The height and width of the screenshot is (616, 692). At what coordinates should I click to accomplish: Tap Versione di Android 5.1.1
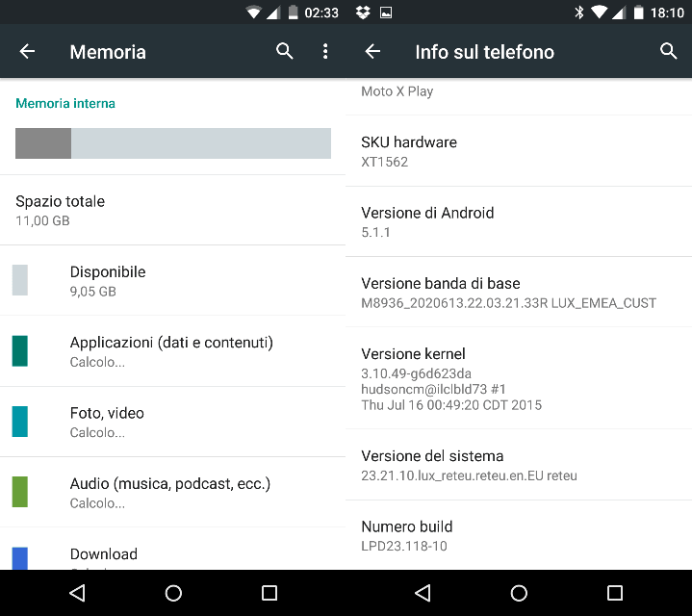pyautogui.click(x=519, y=221)
